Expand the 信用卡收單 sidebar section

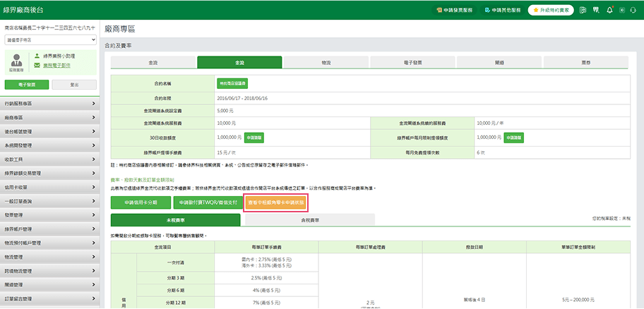pos(50,187)
